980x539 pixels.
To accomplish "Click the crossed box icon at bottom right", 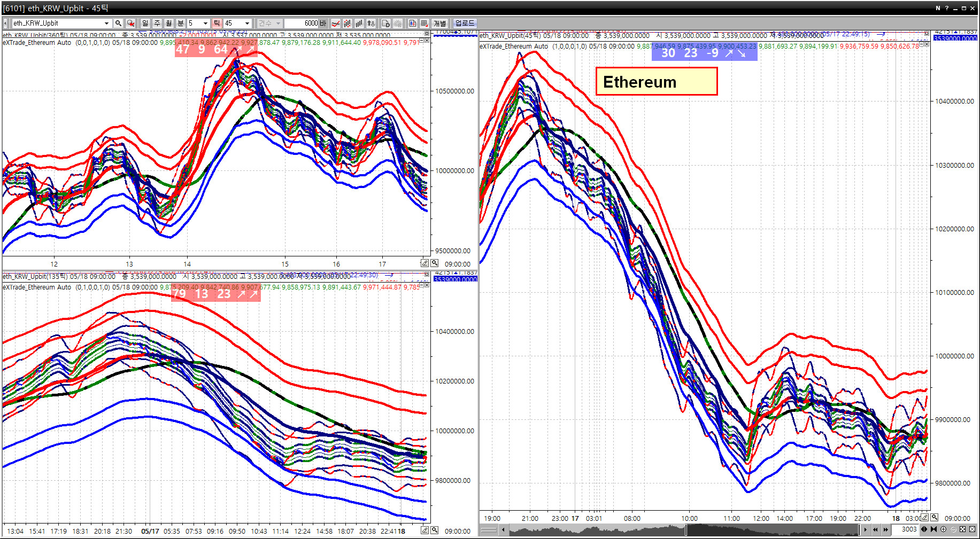I will (973, 530).
